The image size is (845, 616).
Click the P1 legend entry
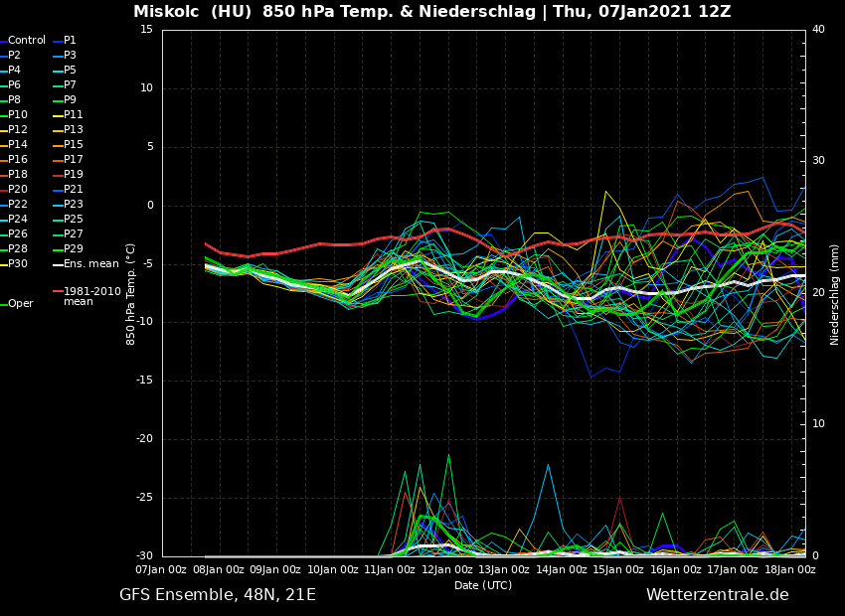(70, 41)
